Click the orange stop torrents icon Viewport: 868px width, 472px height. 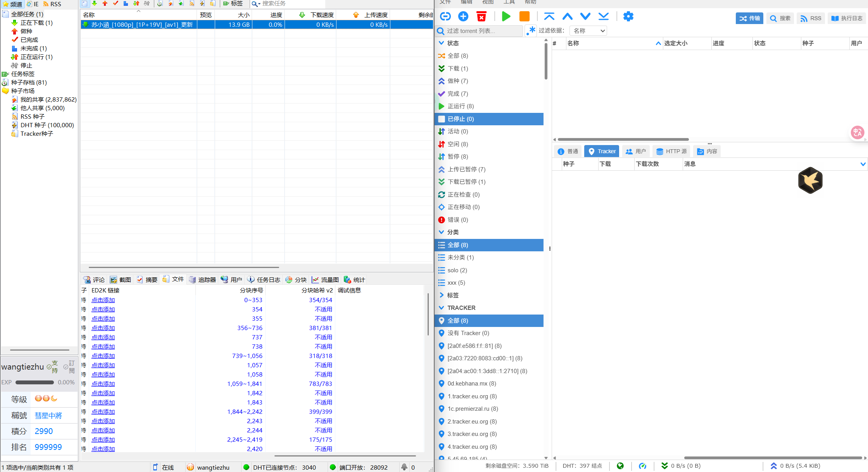[524, 16]
